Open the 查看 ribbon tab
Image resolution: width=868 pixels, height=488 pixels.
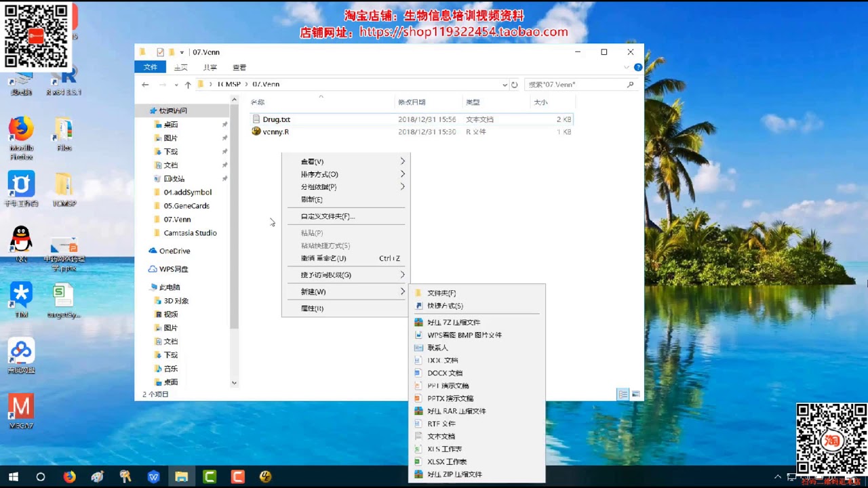[239, 67]
